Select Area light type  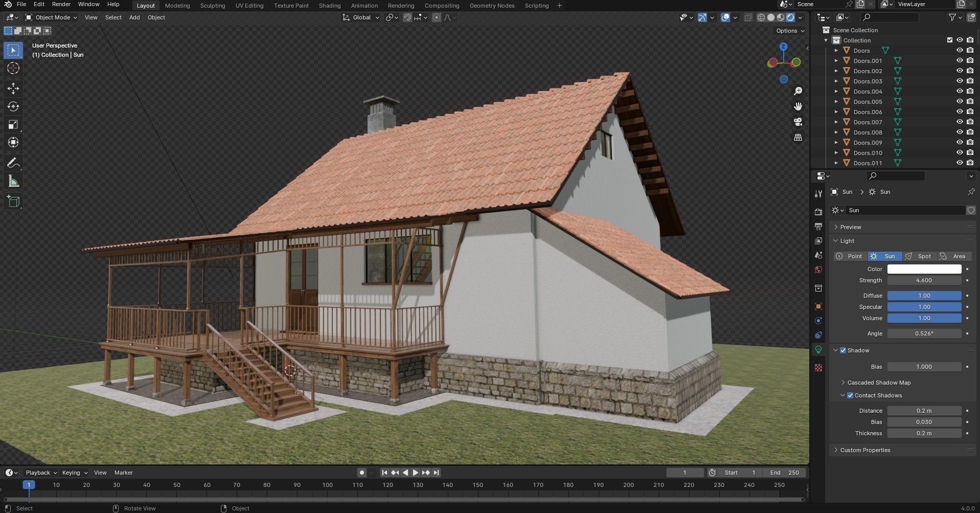pos(954,256)
